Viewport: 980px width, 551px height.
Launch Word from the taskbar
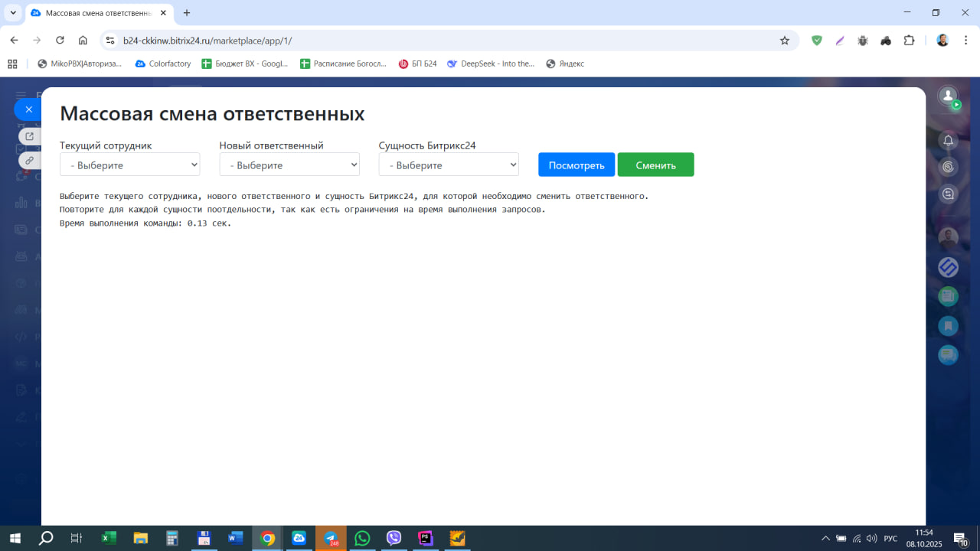coord(236,538)
